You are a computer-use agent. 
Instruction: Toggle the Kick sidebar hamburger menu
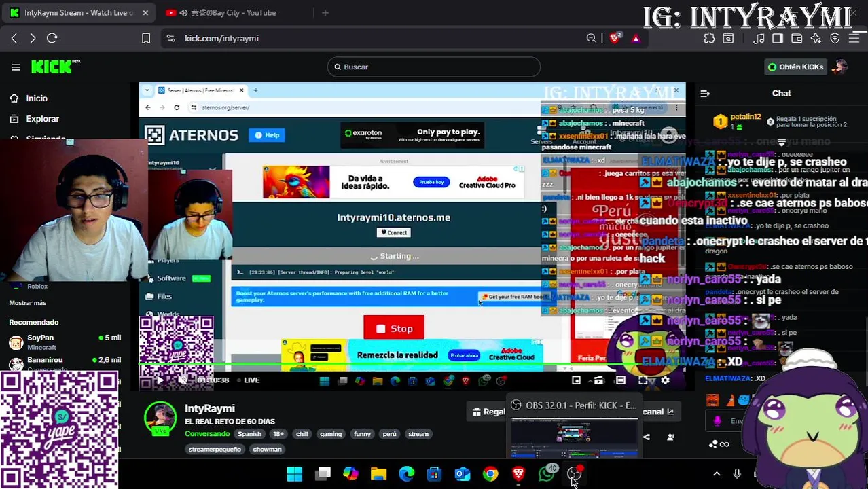pyautogui.click(x=16, y=67)
